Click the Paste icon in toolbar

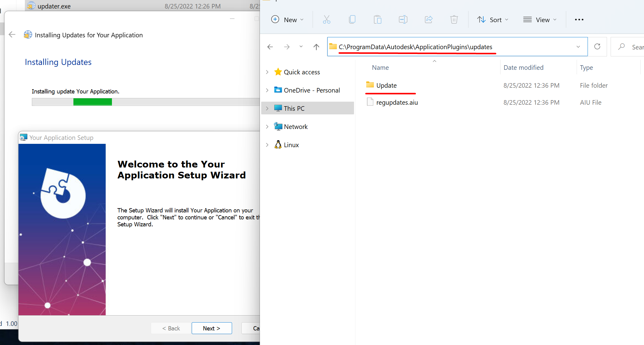[377, 20]
